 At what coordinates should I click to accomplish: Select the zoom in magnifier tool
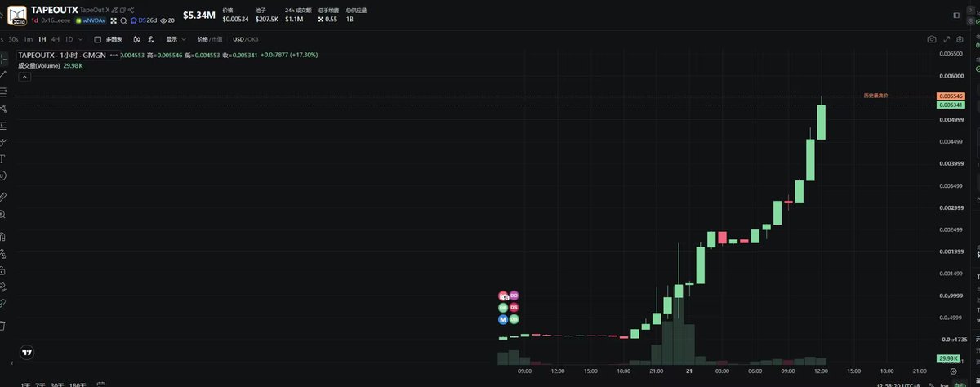[x=3, y=214]
